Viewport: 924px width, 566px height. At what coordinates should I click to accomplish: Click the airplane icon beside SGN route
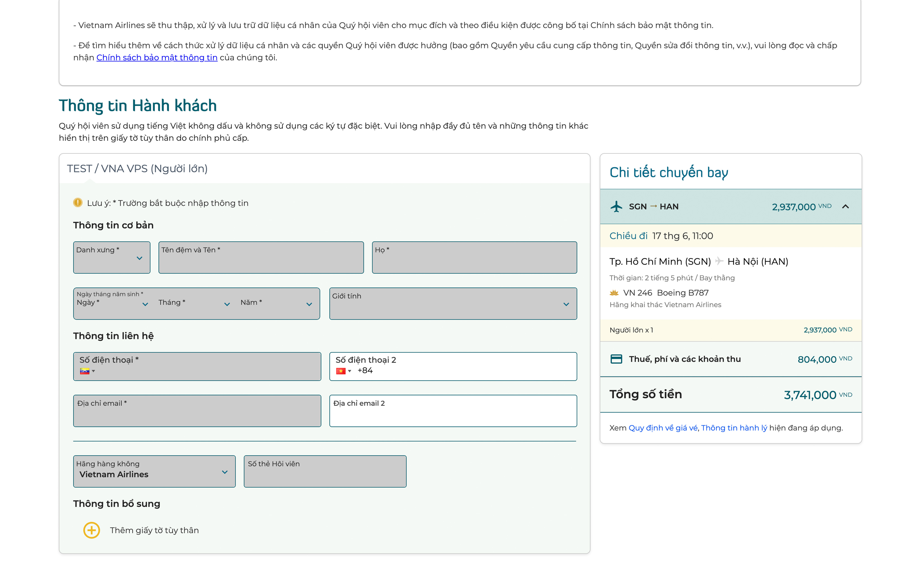(616, 207)
